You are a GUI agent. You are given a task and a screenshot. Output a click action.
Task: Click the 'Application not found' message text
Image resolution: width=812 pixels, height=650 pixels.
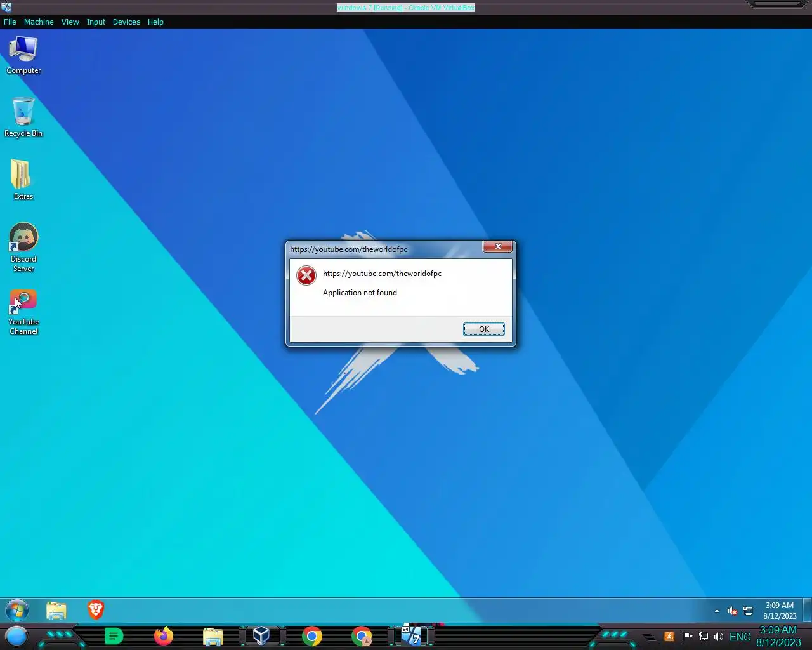[360, 293]
